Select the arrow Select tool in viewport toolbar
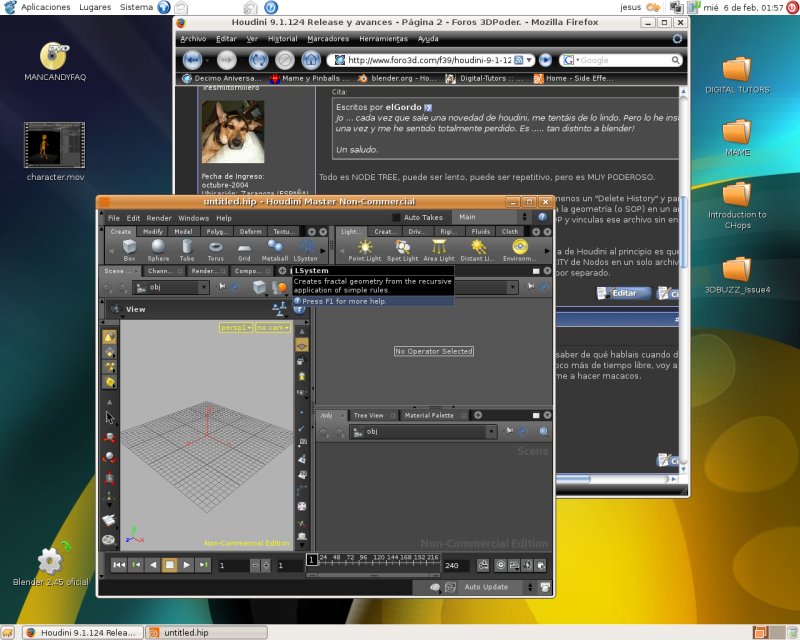This screenshot has width=800, height=640. (x=109, y=417)
